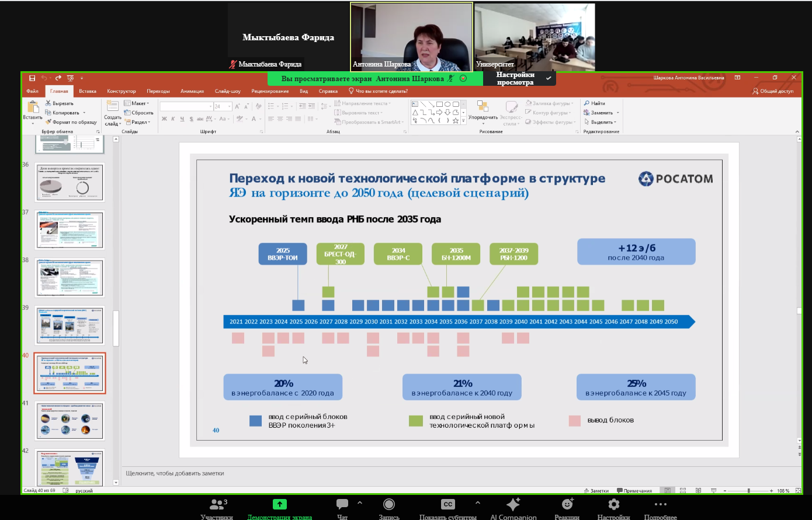Click the Общий доступ share button
The width and height of the screenshot is (812, 520).
773,91
